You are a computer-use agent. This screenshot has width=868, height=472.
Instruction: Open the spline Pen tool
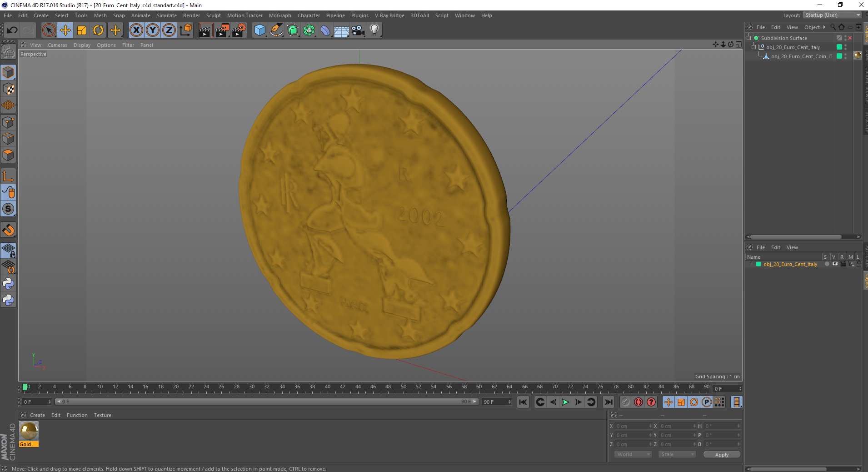point(276,30)
